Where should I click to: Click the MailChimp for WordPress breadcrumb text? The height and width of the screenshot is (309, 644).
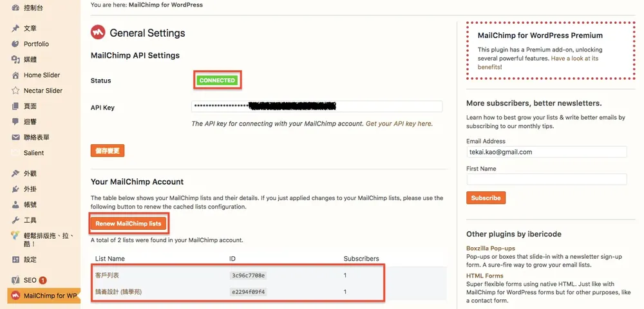166,5
